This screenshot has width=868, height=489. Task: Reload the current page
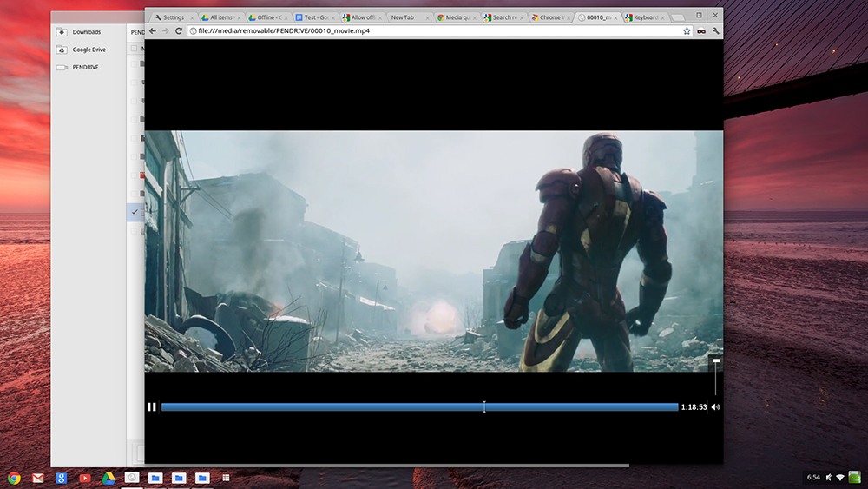click(x=179, y=31)
